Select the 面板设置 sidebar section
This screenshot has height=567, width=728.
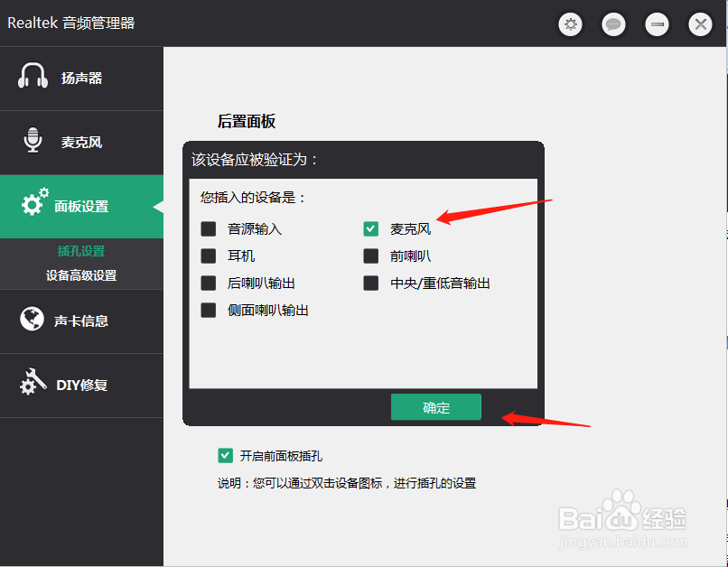pyautogui.click(x=81, y=207)
